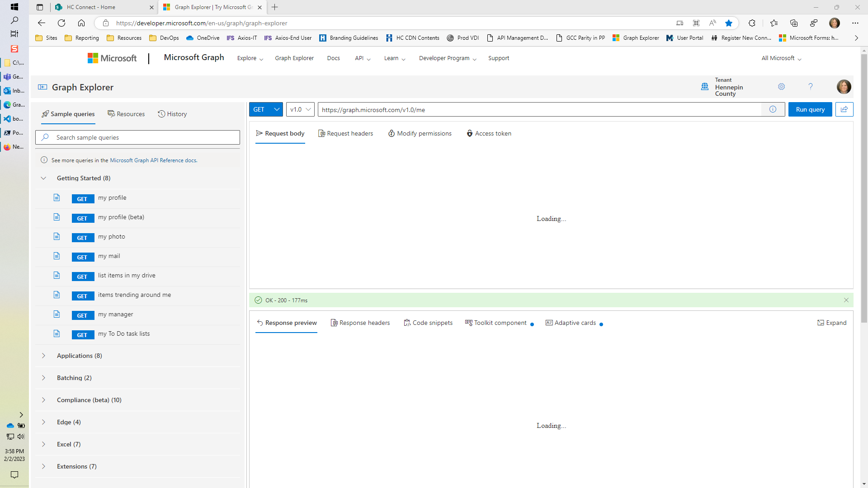Toggle the favorites star for this page

728,23
